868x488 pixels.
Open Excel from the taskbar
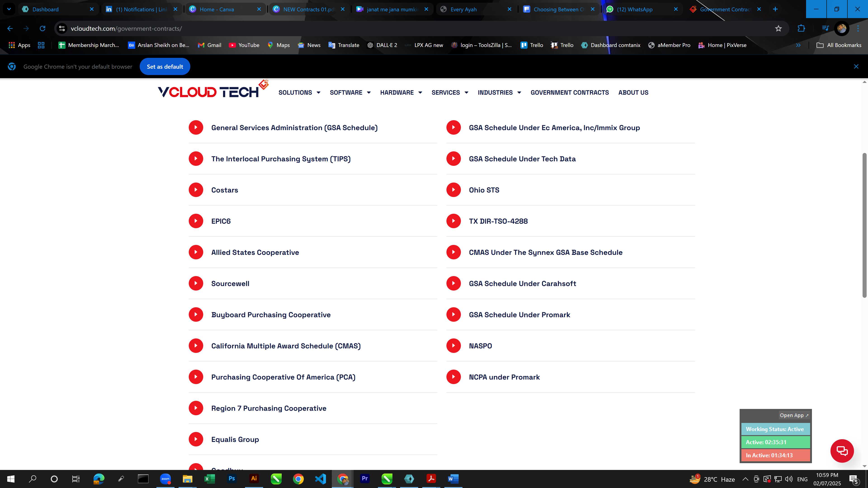[x=210, y=479]
